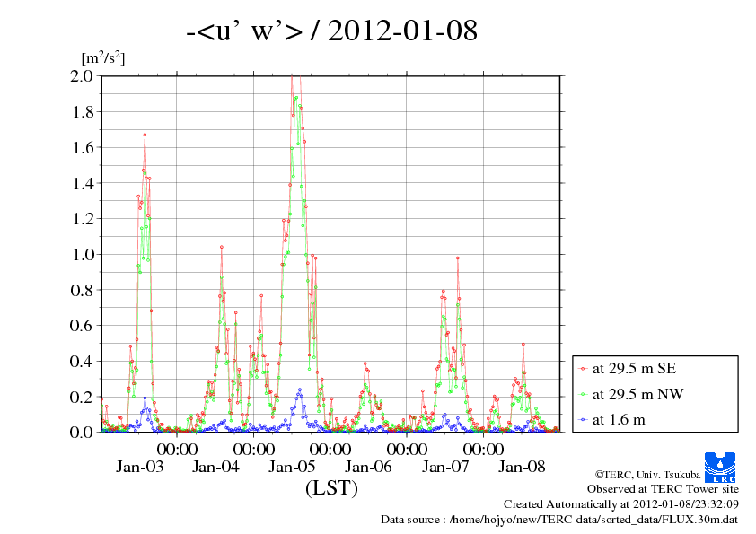Click the y-axis value 0.4
The height and width of the screenshot is (534, 756).
(x=82, y=361)
